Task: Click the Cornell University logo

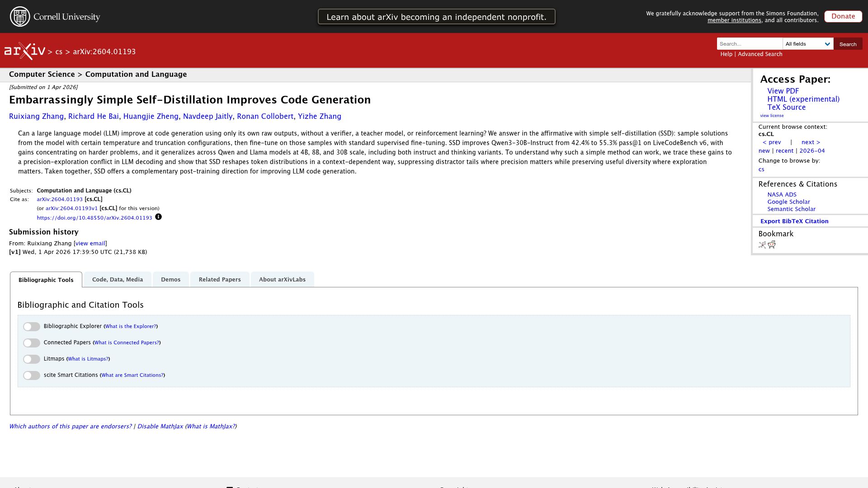Action: pyautogui.click(x=55, y=17)
